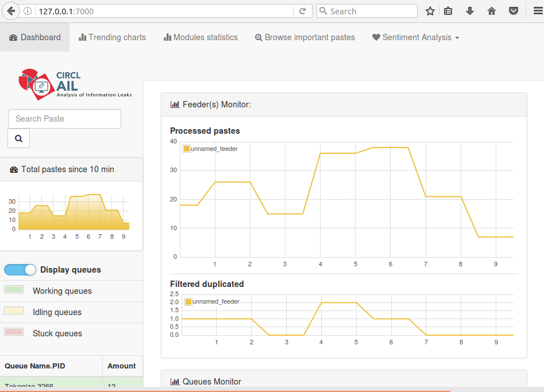Open the Modules statistics tab

point(200,37)
